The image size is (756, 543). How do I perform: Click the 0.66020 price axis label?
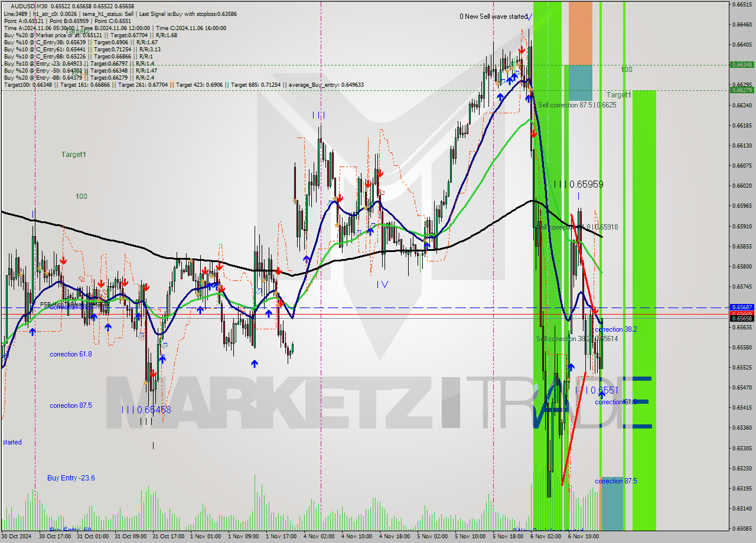742,185
